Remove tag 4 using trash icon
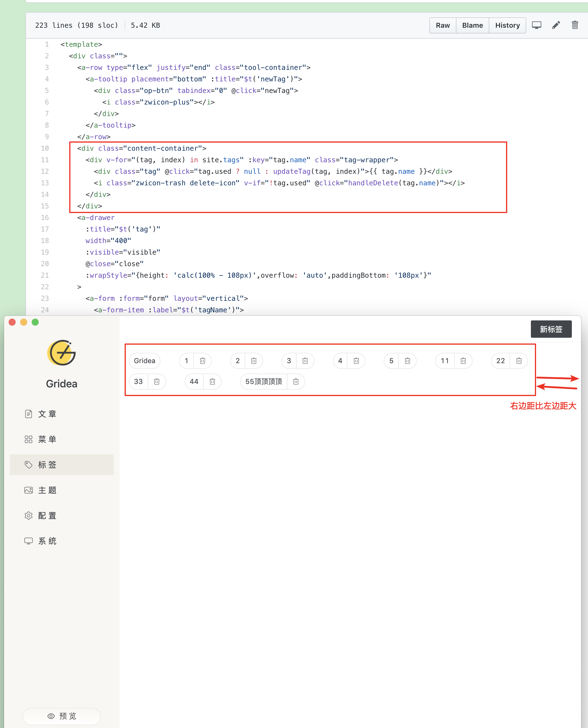588x728 pixels. (356, 361)
